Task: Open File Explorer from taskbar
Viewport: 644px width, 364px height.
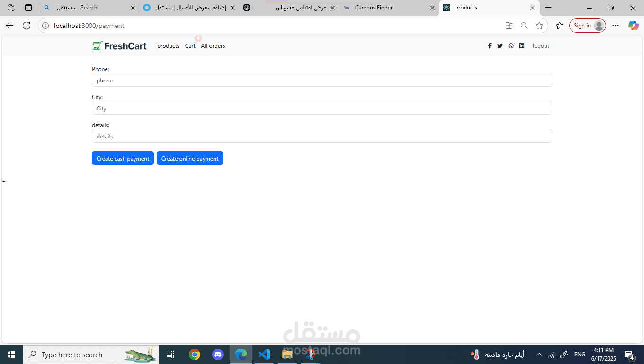Action: 287,355
